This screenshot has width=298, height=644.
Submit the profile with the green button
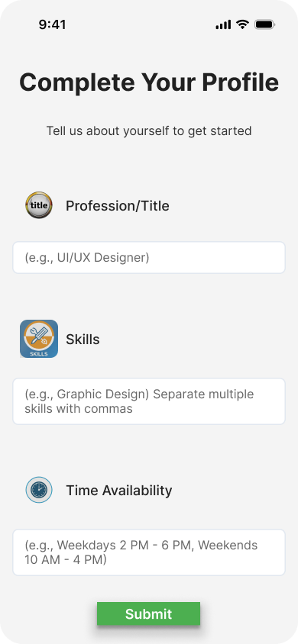(x=149, y=614)
